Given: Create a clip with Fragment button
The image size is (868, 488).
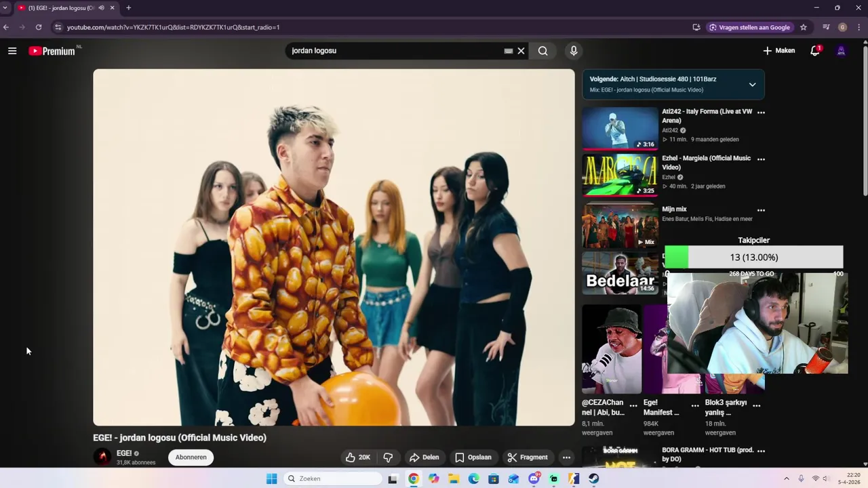Looking at the screenshot, I should 528,457.
